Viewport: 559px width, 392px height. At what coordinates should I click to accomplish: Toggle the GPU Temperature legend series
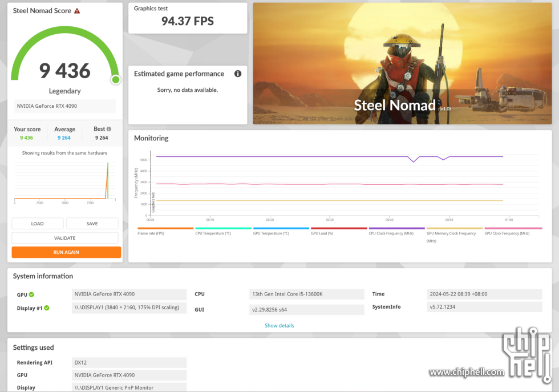click(x=281, y=231)
